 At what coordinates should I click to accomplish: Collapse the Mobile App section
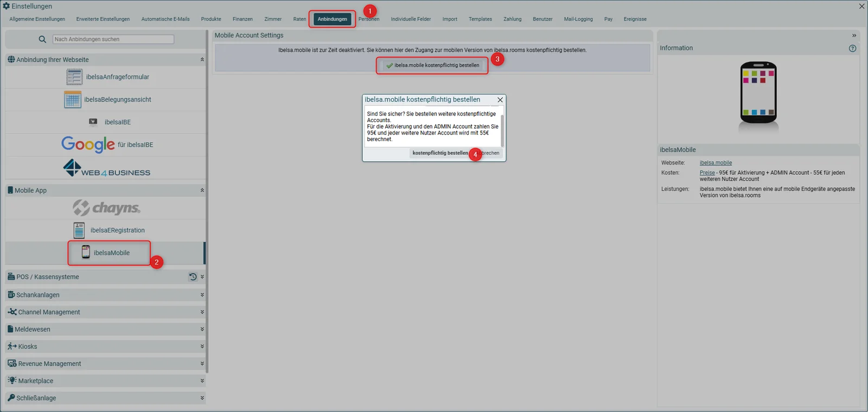pyautogui.click(x=202, y=191)
